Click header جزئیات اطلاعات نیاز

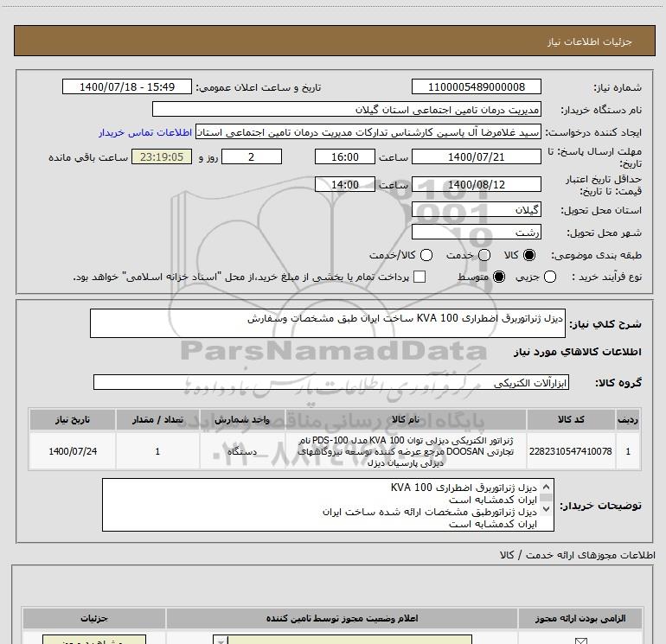tap(589, 41)
